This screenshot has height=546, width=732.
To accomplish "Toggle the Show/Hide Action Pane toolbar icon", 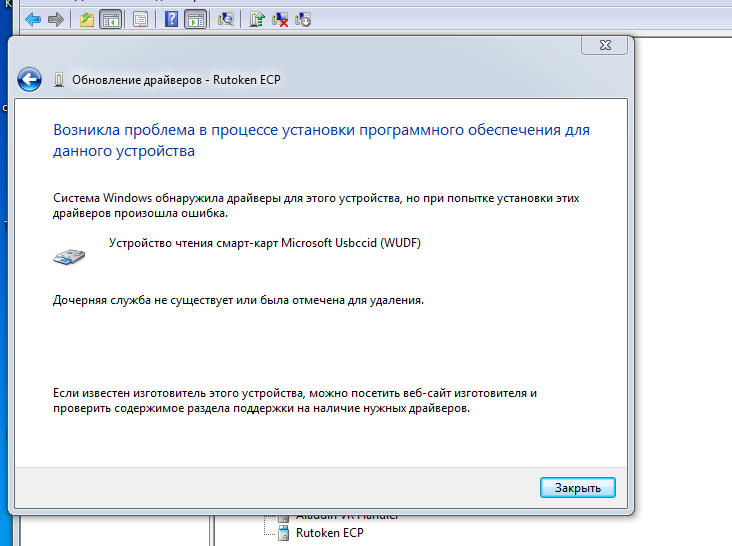I will [196, 20].
